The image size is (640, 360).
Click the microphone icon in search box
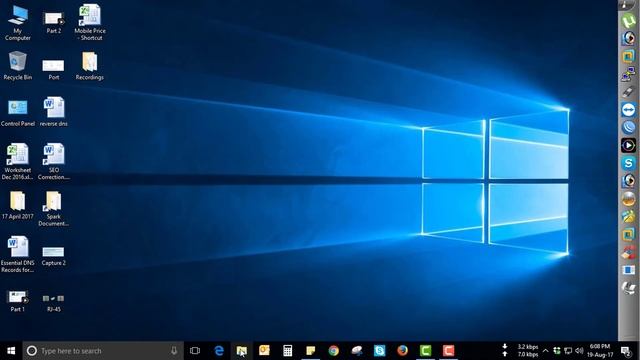[174, 351]
